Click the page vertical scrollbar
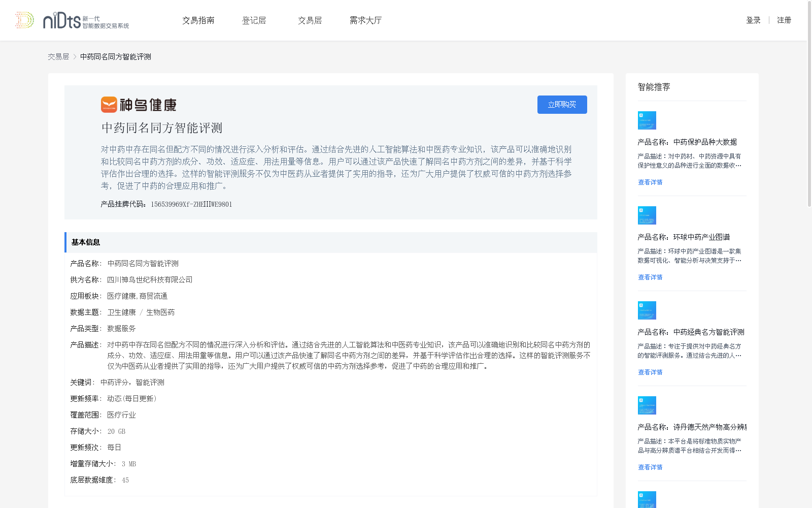The image size is (812, 508). pos(809,104)
